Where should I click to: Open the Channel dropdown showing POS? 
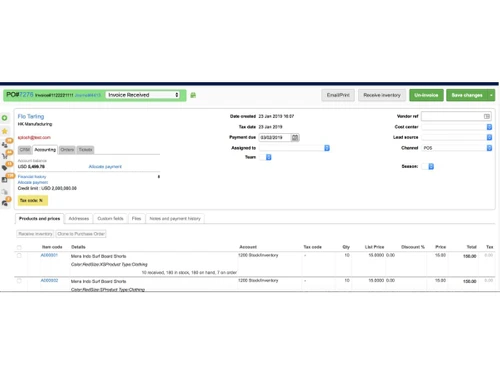pos(457,148)
